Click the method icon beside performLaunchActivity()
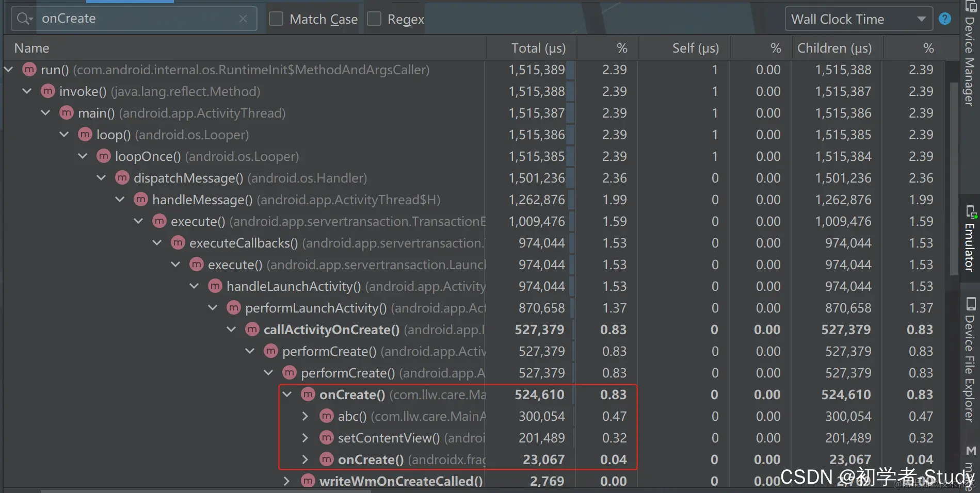The width and height of the screenshot is (980, 493). click(234, 307)
